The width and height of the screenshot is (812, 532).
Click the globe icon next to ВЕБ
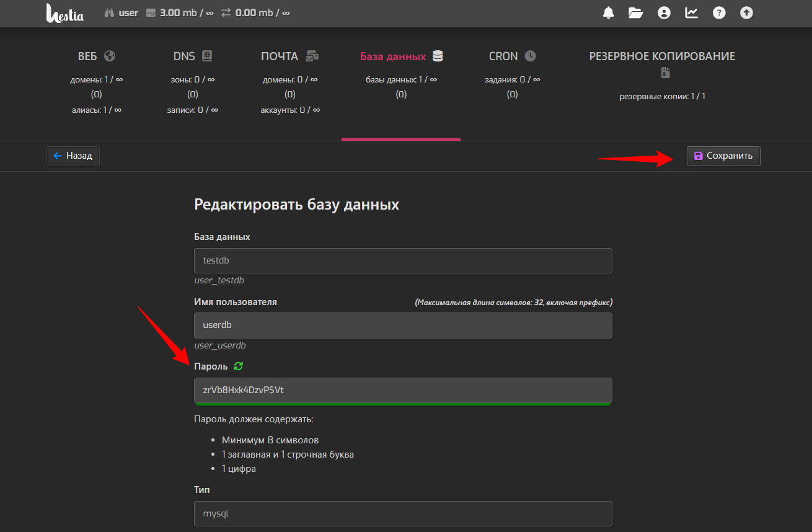[x=110, y=56]
